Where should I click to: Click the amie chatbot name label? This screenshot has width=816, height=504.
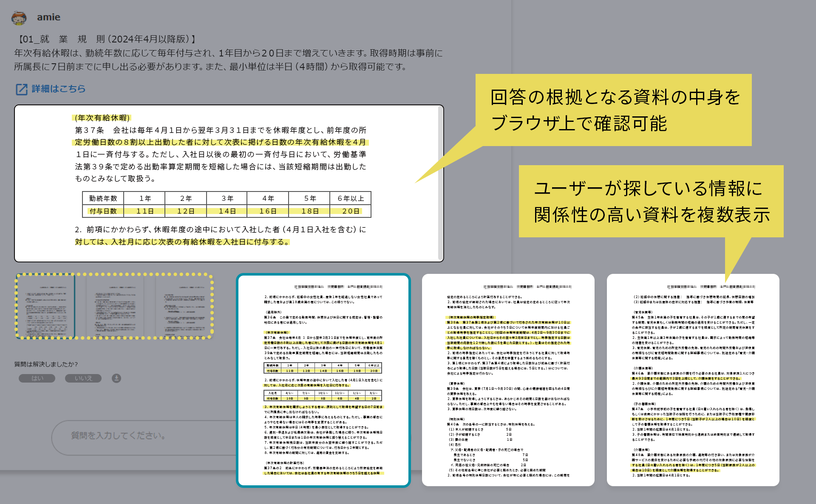[x=48, y=17]
